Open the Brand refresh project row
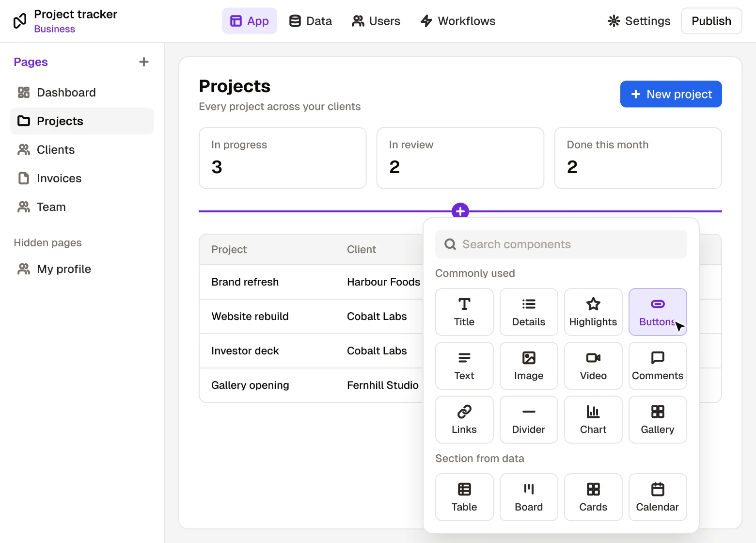The width and height of the screenshot is (756, 543). 311,282
